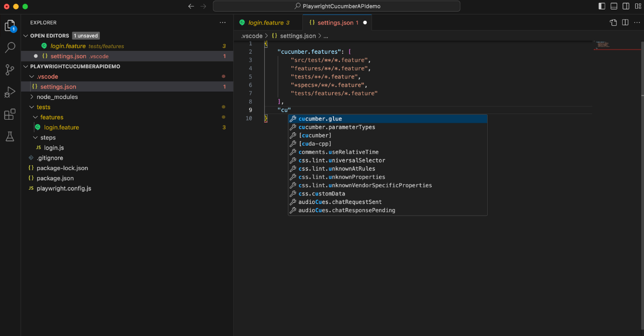Expand the node_modules folder
The image size is (644, 336).
point(57,97)
